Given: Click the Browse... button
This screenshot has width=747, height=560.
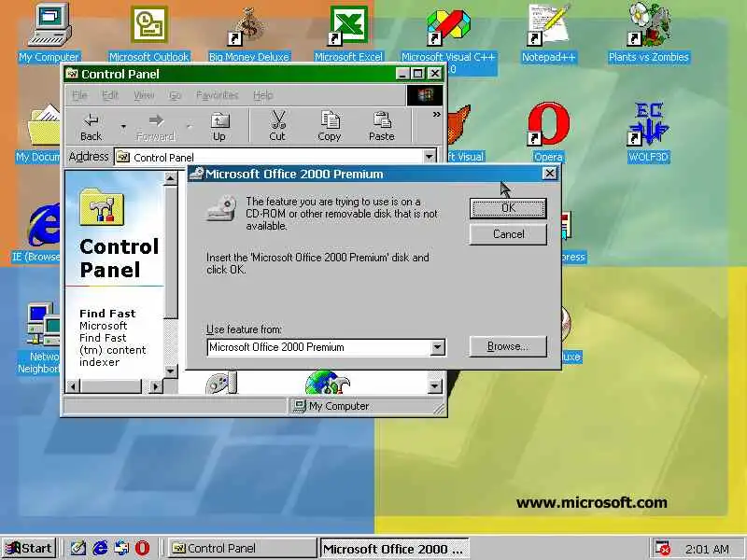Looking at the screenshot, I should [508, 346].
